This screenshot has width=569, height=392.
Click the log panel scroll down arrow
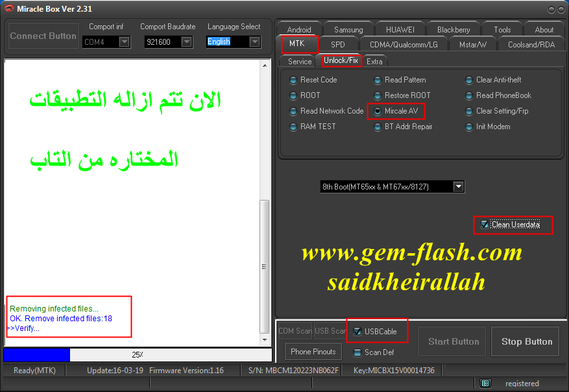pyautogui.click(x=265, y=340)
